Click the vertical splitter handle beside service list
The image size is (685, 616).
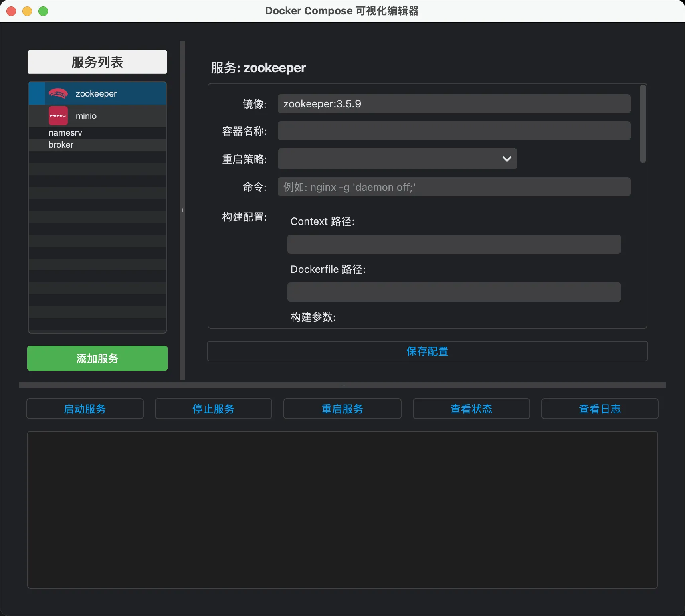pos(182,210)
